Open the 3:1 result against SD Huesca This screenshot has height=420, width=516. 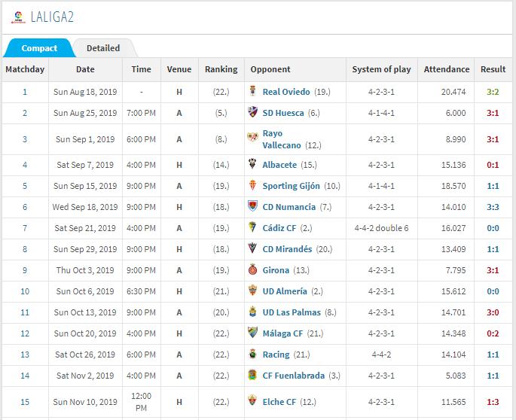pyautogui.click(x=493, y=113)
